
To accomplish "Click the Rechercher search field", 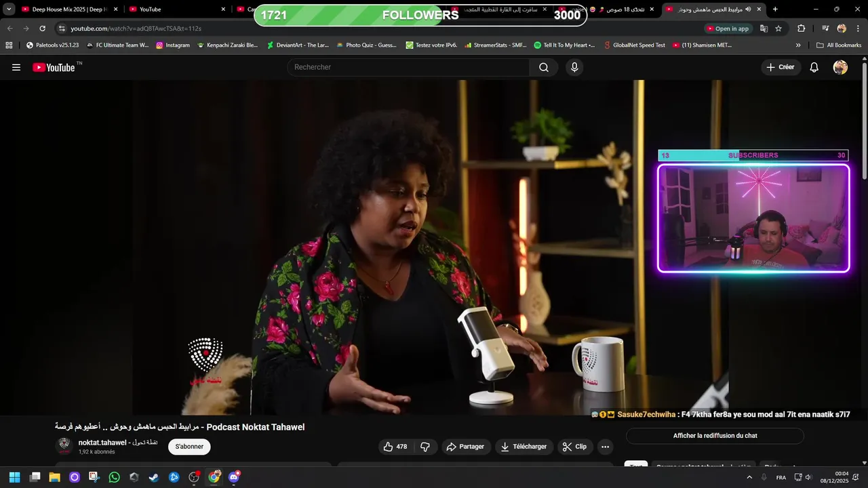I will point(408,67).
